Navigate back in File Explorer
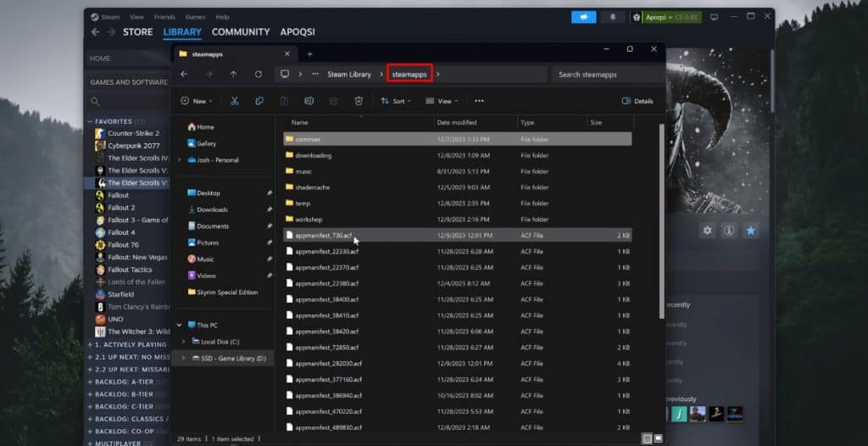 [x=184, y=75]
